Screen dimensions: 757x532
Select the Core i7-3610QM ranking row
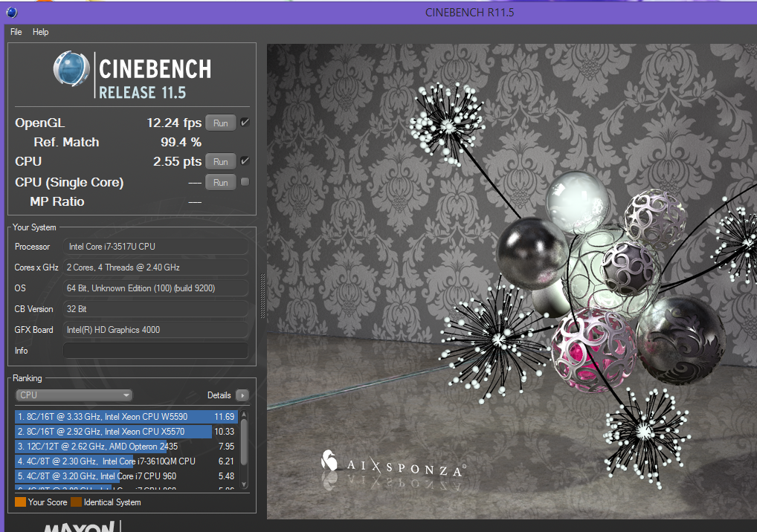click(126, 461)
